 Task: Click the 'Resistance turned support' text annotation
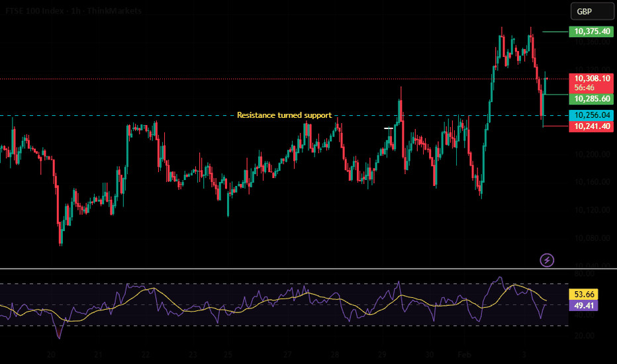[x=284, y=115]
